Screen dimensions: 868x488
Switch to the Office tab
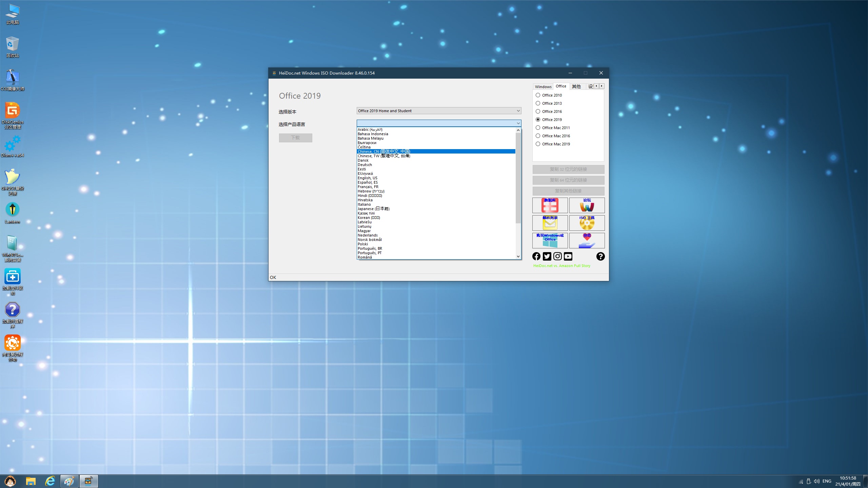[x=561, y=86]
